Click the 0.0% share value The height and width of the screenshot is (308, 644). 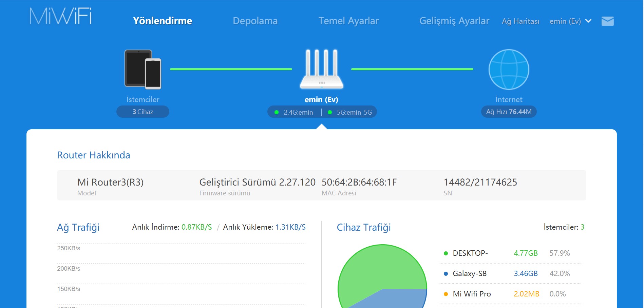tap(557, 294)
